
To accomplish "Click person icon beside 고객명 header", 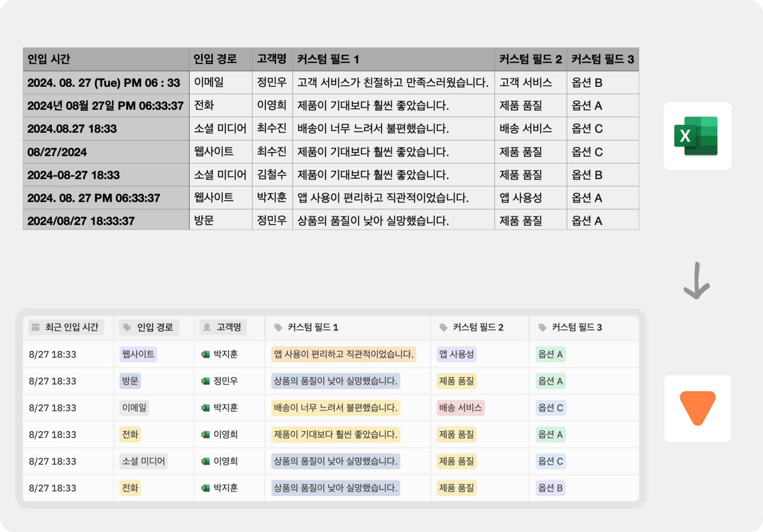I will tap(207, 327).
